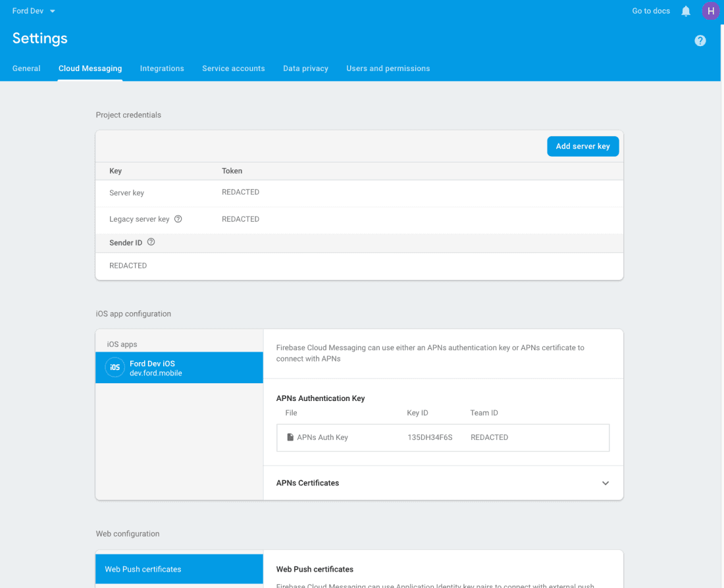Viewport: 724px width, 588px height.
Task: Expand the APNs Certificates section
Action: [x=605, y=483]
